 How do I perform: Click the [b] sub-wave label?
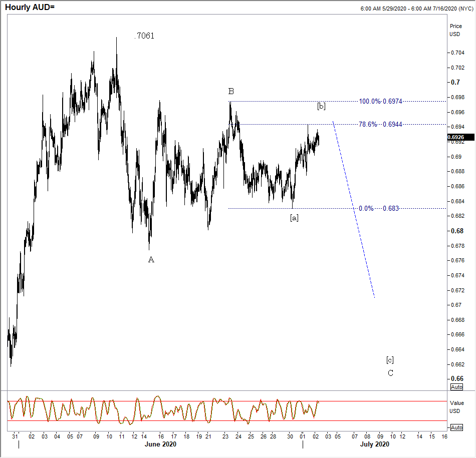coord(321,106)
